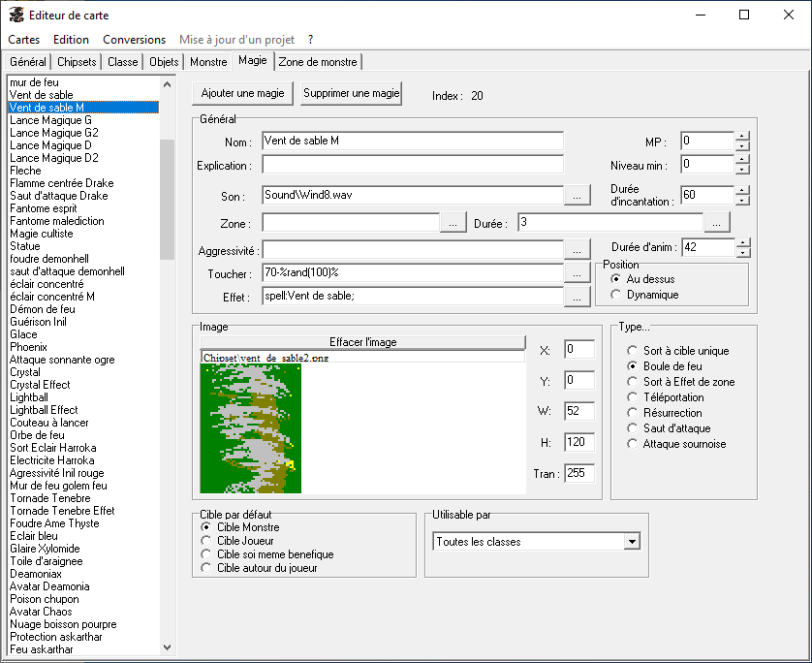Select Cible Joueur as default target
Screen dimensions: 812x663
click(x=205, y=541)
